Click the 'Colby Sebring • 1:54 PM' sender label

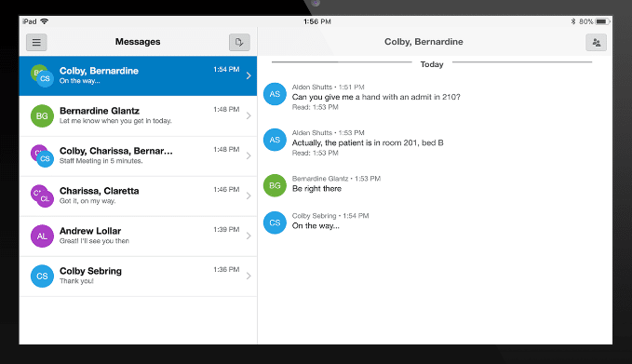tap(330, 216)
